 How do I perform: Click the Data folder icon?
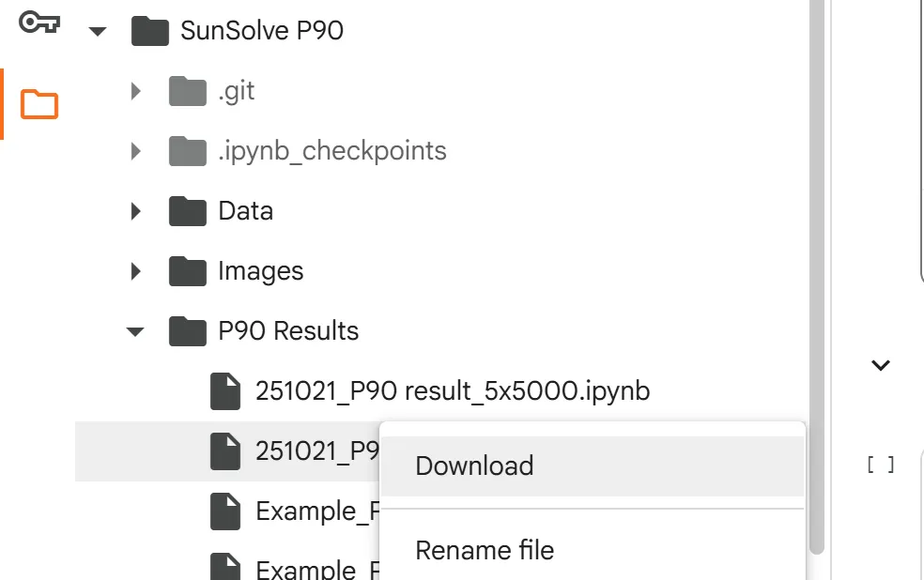pyautogui.click(x=188, y=211)
